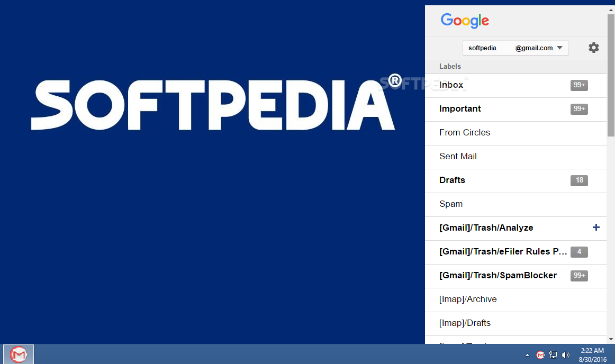615x364 pixels.
Task: Click the scrollbar down arrow
Action: (611, 339)
